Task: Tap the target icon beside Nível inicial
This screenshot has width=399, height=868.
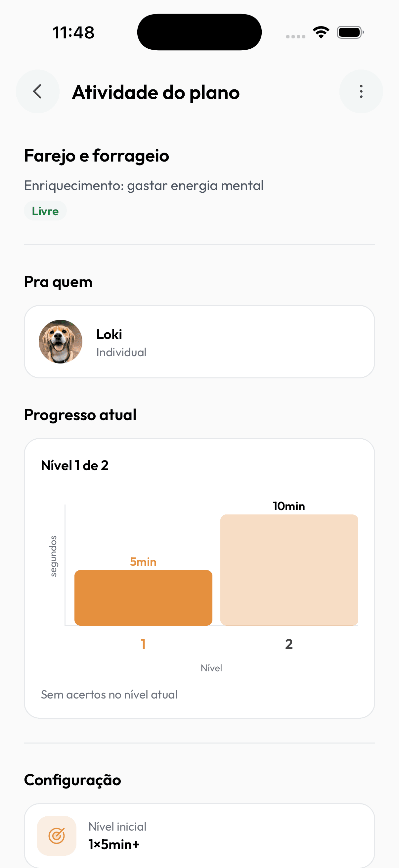Action: [57, 836]
